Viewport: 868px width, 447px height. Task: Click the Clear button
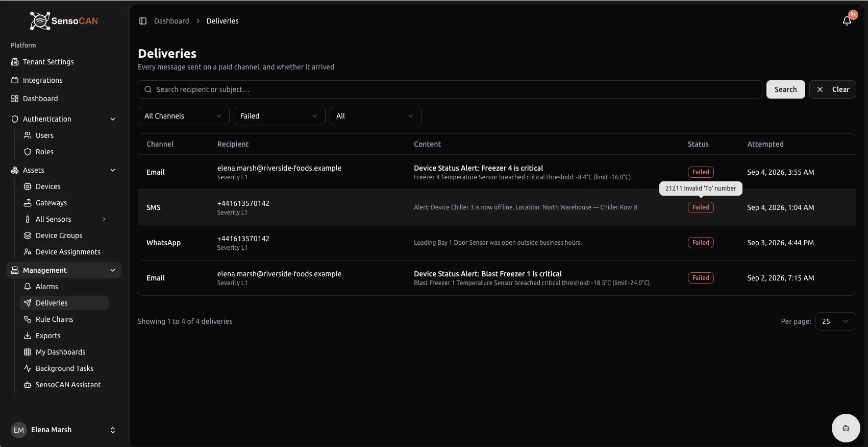833,89
